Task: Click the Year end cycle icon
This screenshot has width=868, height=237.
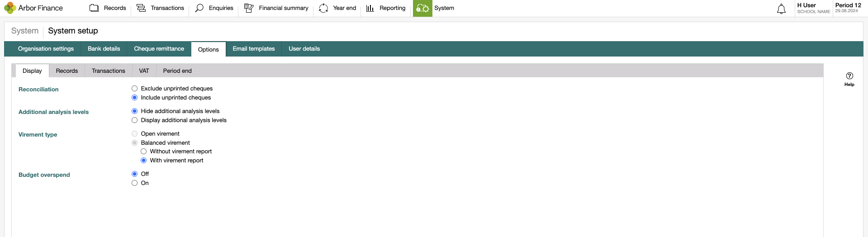Action: (323, 8)
